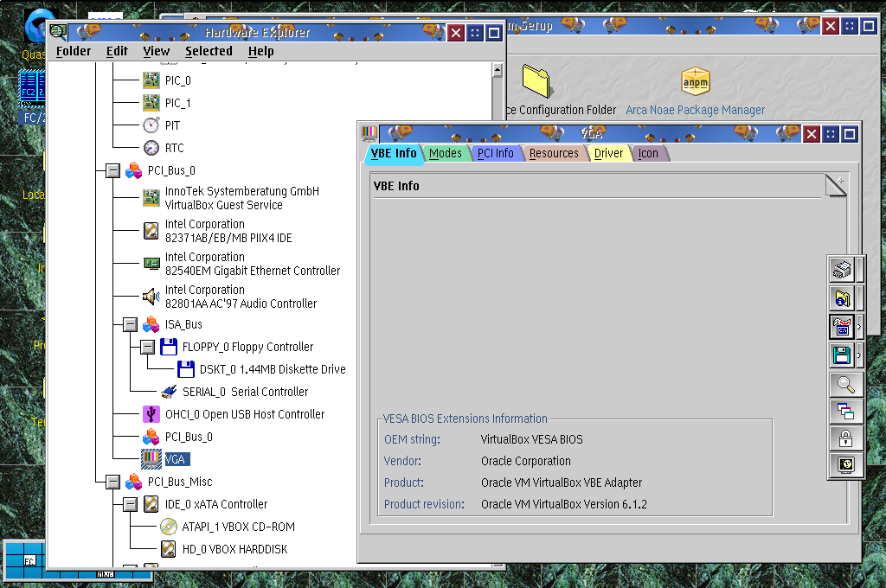Collapse the ISA_Bus tree node
Screen dimensions: 886x588
coord(130,324)
